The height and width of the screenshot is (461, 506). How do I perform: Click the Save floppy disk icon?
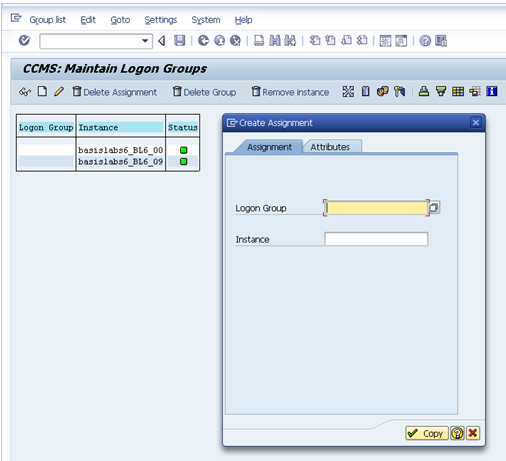point(179,41)
